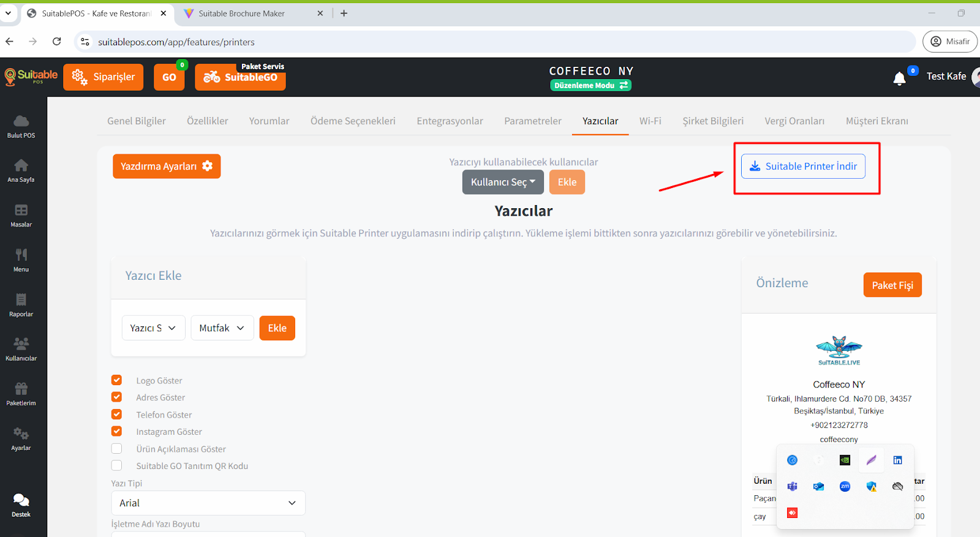Click Paket Fişi button
This screenshot has width=980, height=537.
pyautogui.click(x=892, y=285)
